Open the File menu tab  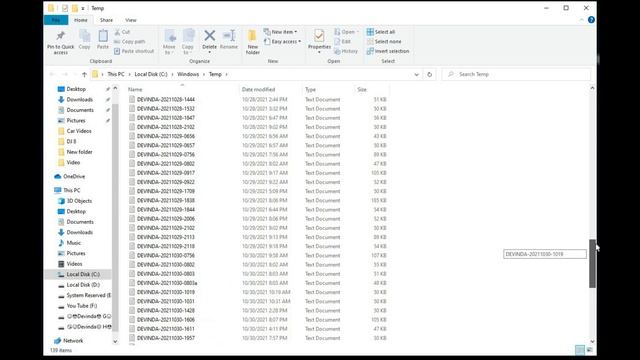pyautogui.click(x=56, y=20)
